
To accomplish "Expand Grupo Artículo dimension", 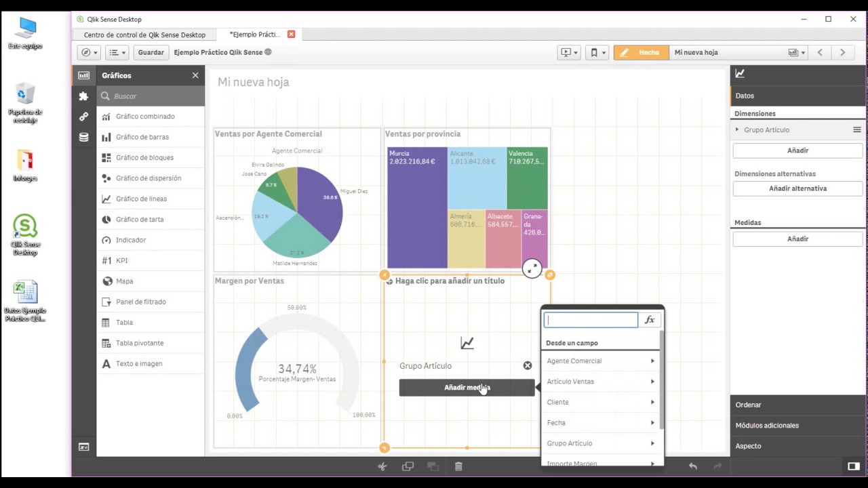I will (738, 129).
